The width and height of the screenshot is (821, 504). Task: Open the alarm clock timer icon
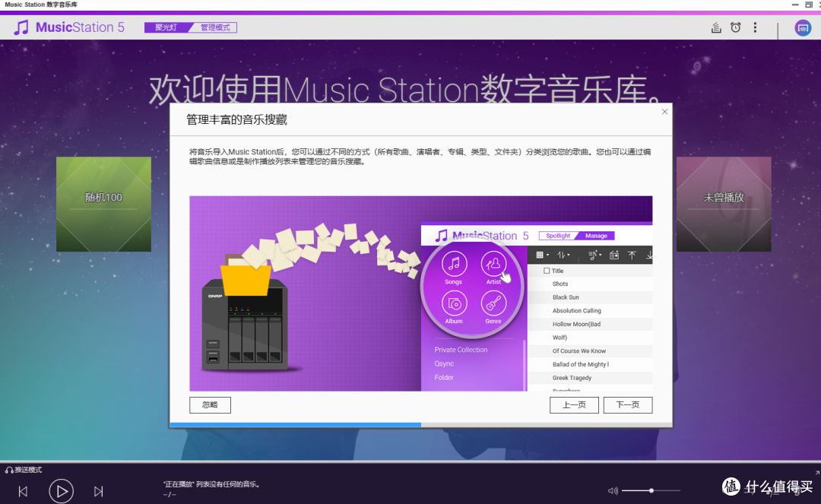736,27
